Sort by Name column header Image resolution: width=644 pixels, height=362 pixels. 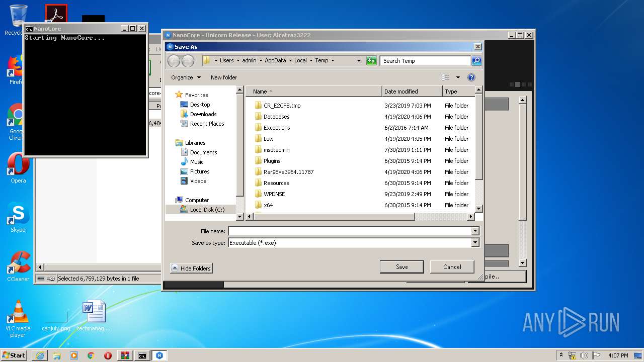(x=314, y=92)
